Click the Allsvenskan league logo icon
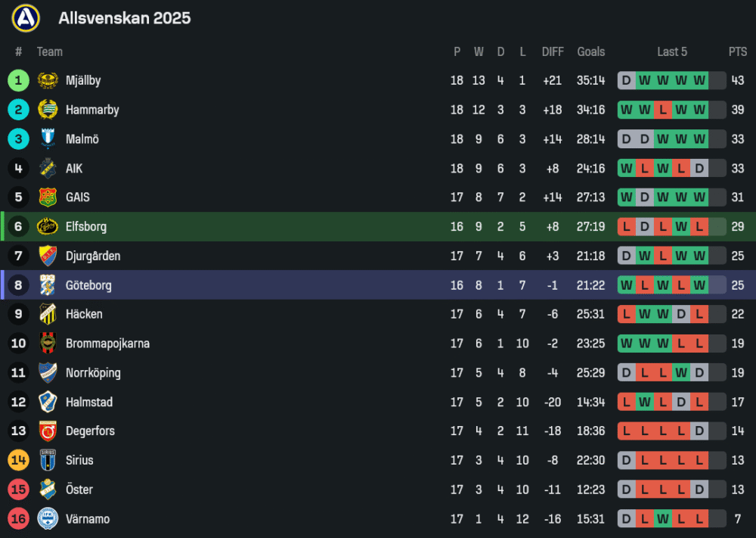The image size is (756, 538). pos(26,17)
